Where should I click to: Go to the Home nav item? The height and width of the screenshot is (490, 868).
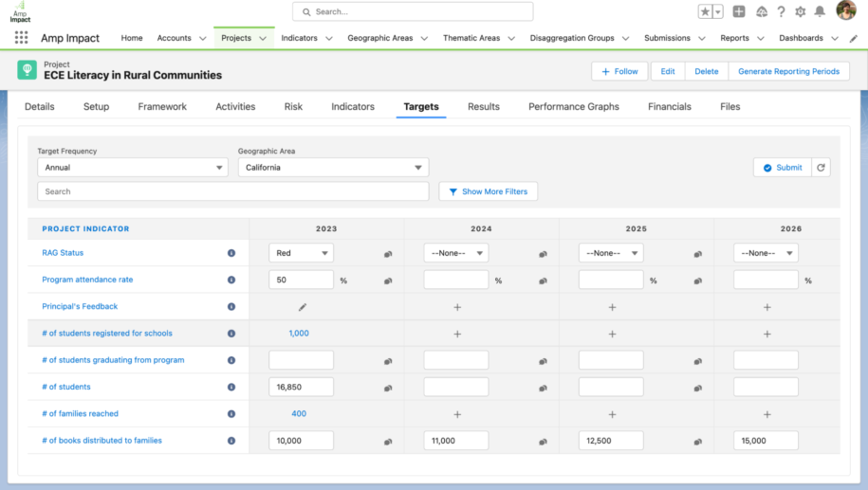tap(132, 38)
